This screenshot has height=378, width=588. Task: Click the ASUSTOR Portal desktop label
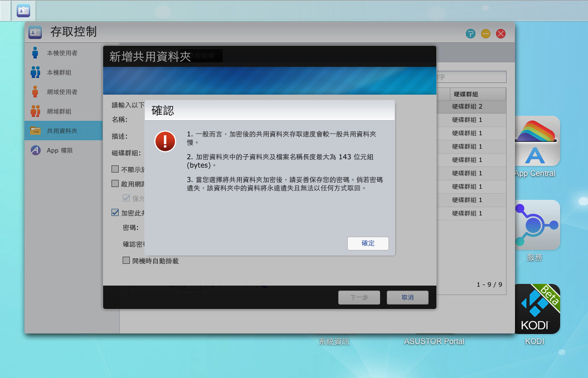[434, 341]
